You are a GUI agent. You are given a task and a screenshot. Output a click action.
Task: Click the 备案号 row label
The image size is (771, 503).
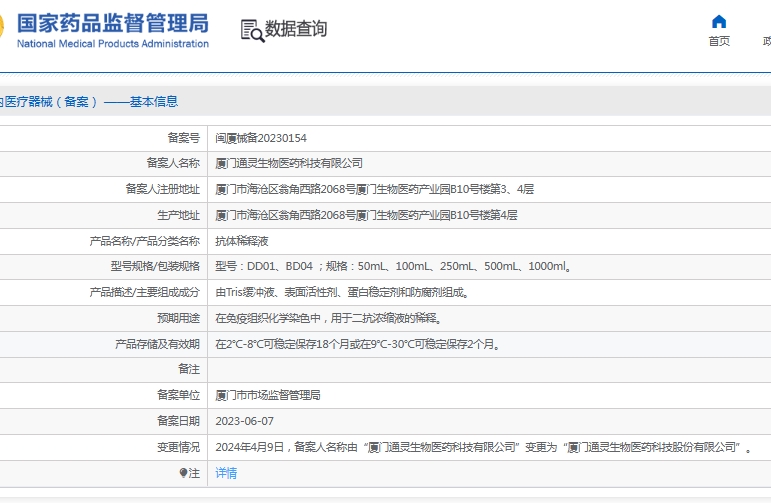point(184,138)
